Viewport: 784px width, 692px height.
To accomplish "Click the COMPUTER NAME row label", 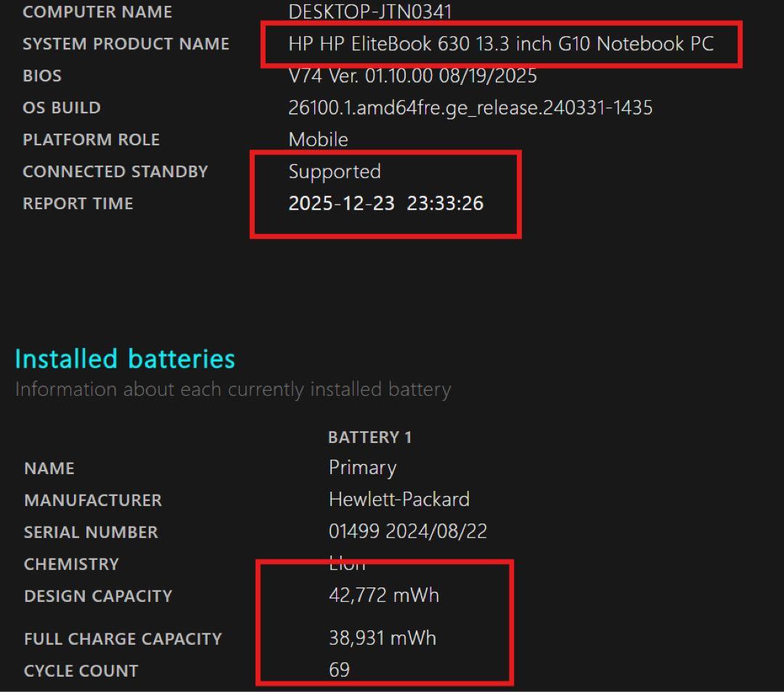I will pos(97,12).
